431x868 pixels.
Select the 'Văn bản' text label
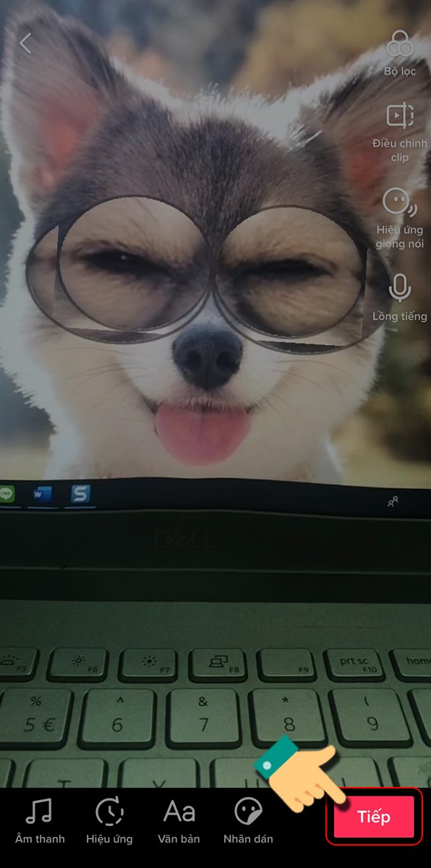click(179, 839)
